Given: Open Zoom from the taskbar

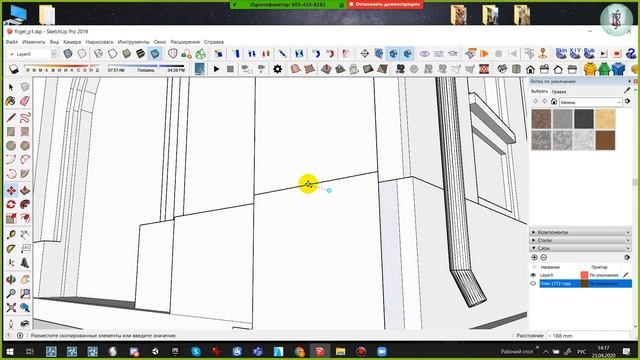Looking at the screenshot, I should coord(381,351).
